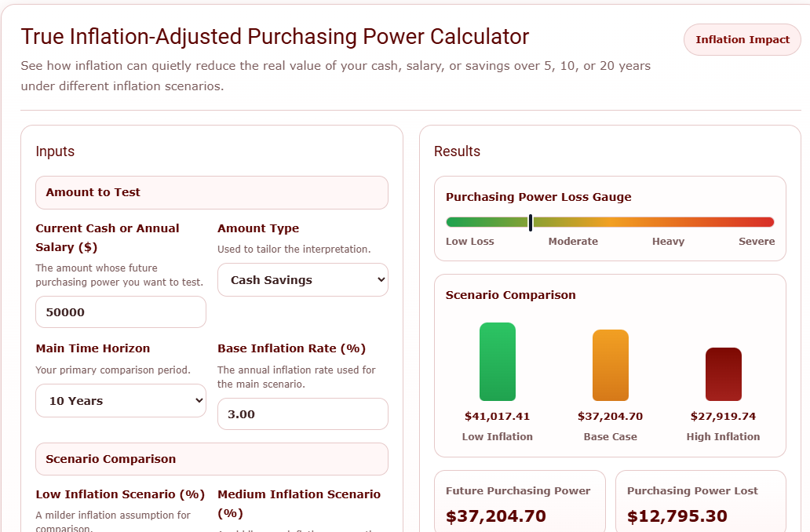Click the $12,795.30 Purchasing Power Lost value
Screen dimensions: 810x532
677,516
